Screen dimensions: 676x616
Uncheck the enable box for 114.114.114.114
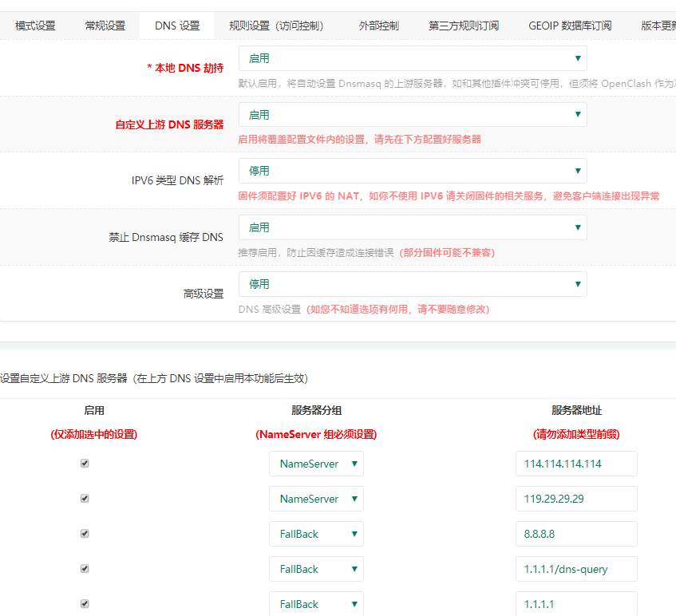tap(84, 463)
